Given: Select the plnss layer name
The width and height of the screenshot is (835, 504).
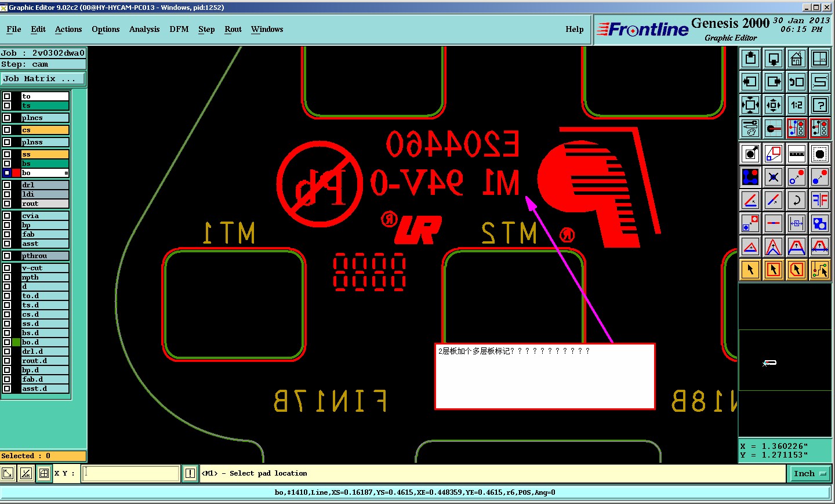Looking at the screenshot, I should (x=45, y=142).
